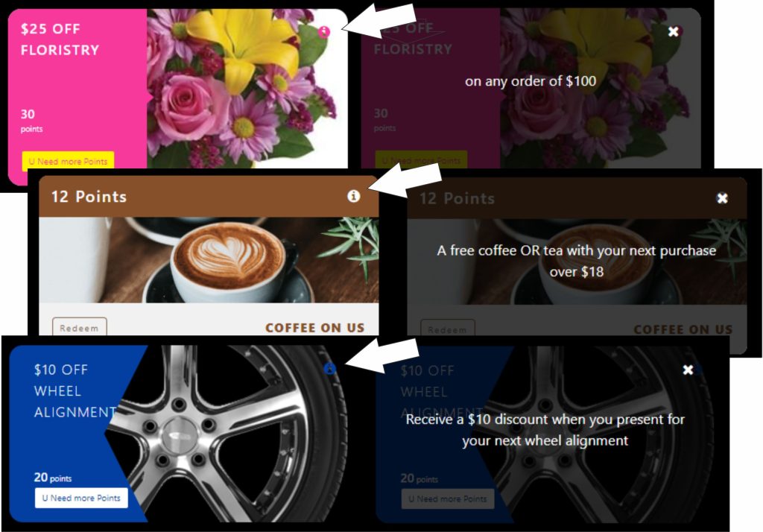Viewport: 763px width, 532px height.
Task: Click yellow 'U Need more Points' floristry button
Action: pyautogui.click(x=68, y=161)
